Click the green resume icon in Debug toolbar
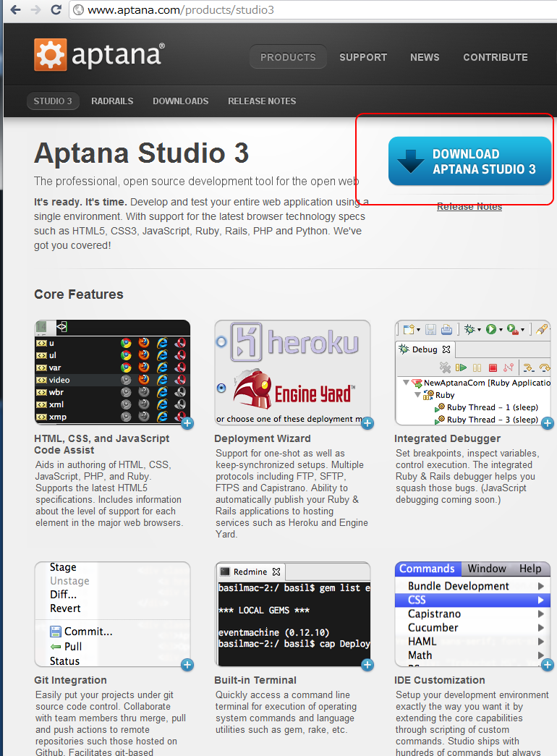557x756 pixels. tap(461, 368)
